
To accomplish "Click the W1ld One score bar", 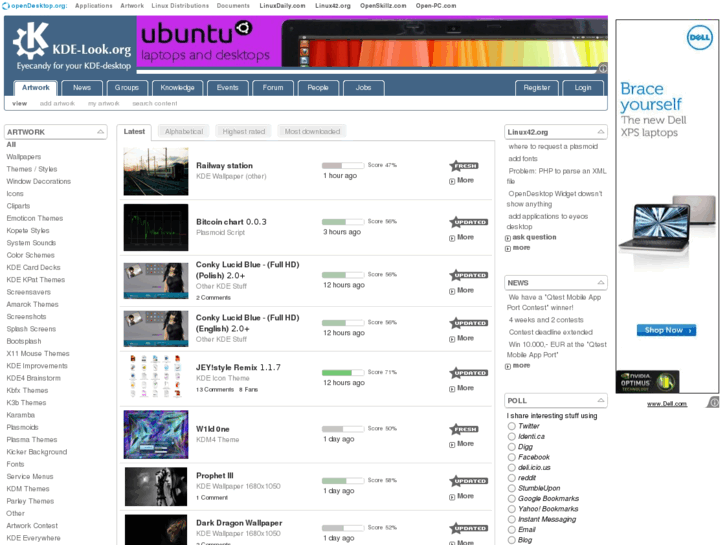I will coord(343,429).
